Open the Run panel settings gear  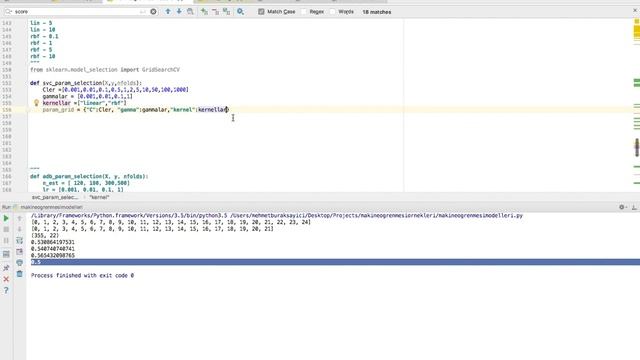click(622, 207)
